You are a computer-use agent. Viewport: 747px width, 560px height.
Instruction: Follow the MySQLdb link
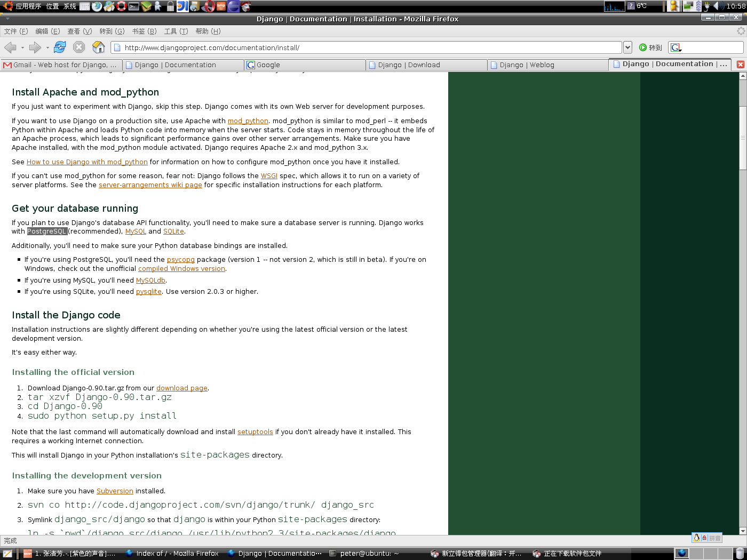[x=150, y=281]
